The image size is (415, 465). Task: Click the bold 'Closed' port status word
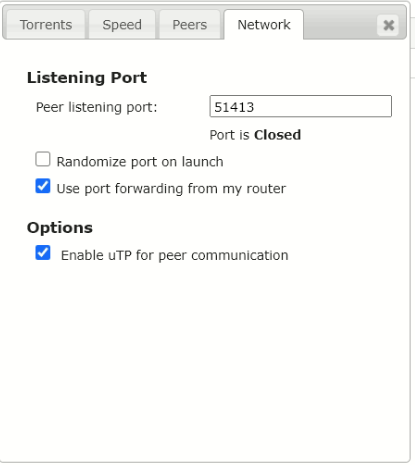tap(277, 135)
